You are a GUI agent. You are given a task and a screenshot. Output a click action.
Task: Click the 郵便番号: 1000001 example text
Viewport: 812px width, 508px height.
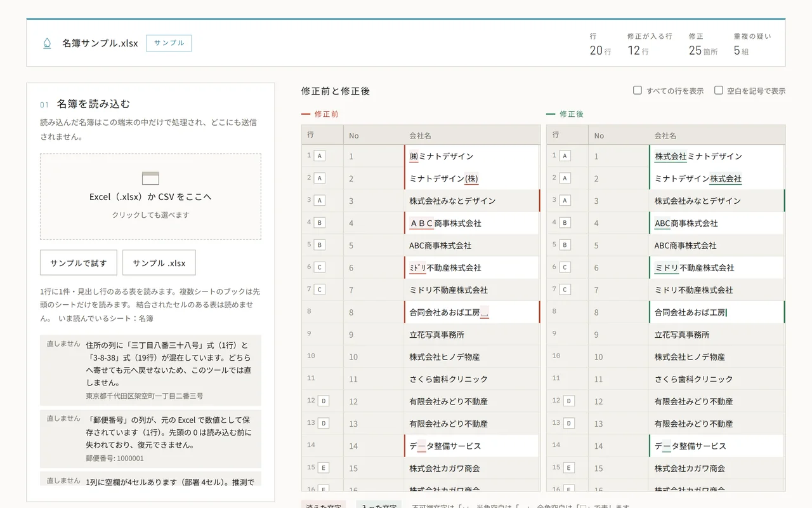[x=115, y=458]
